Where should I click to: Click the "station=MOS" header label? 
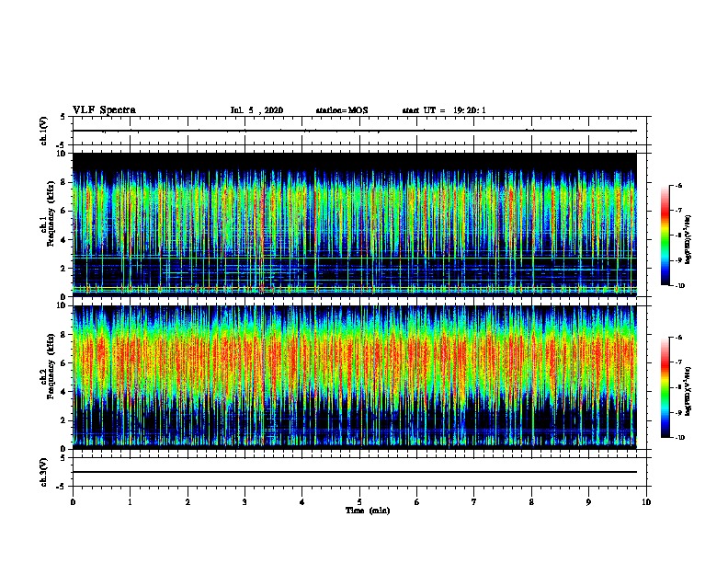pos(342,110)
